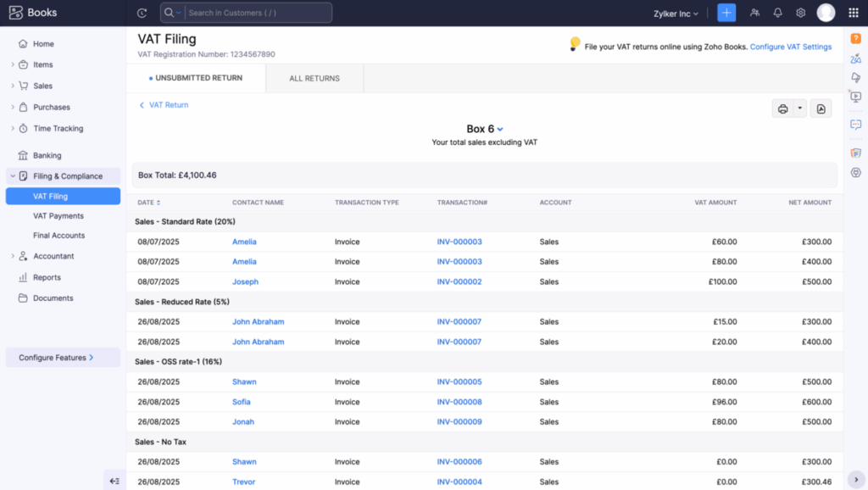The image size is (868, 490).
Task: Select VAT Payments in the sidebar
Action: click(58, 216)
